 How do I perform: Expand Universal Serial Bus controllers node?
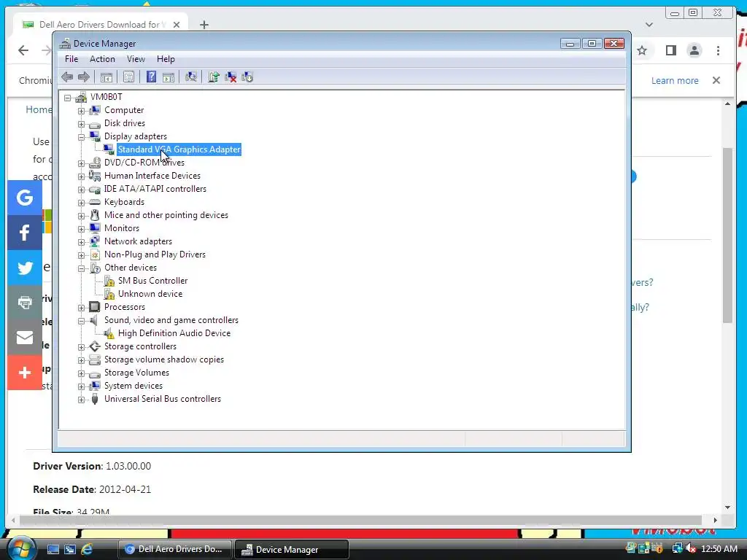click(82, 400)
